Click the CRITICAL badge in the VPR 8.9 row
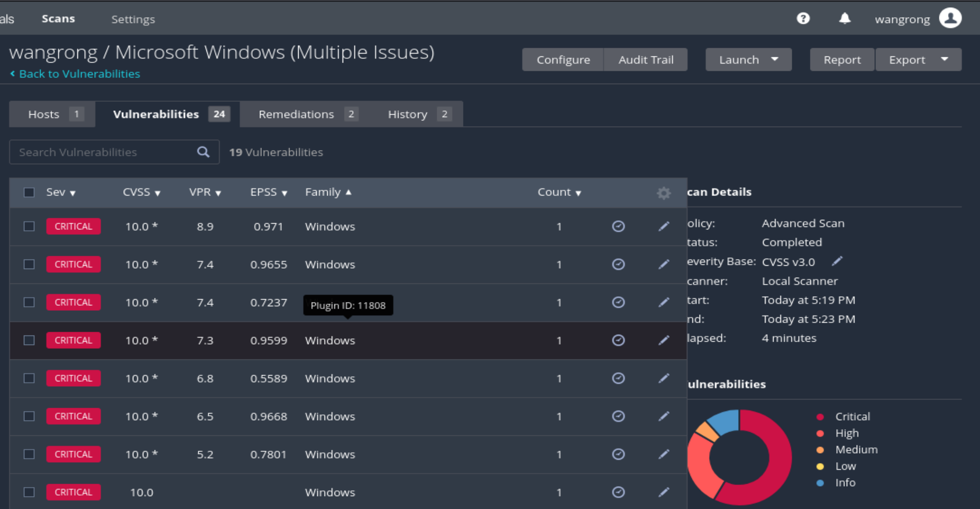Image resolution: width=980 pixels, height=509 pixels. pyautogui.click(x=73, y=226)
